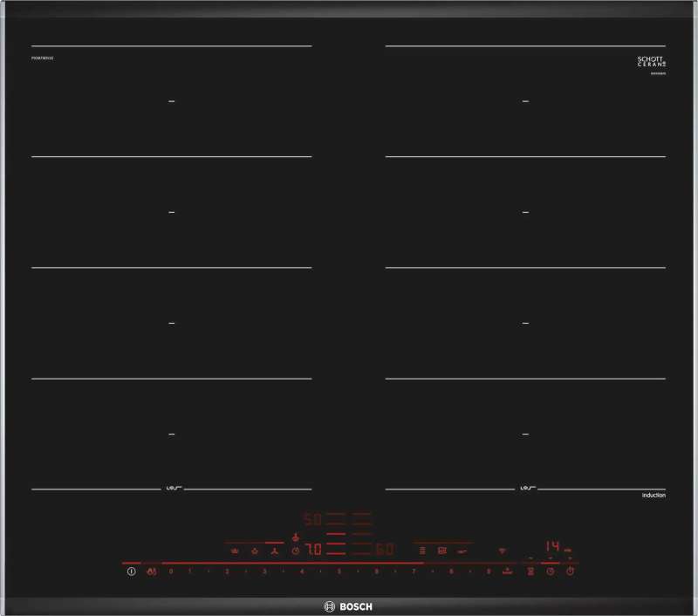Select the small clock icon beside 7.0
Image resolution: width=698 pixels, height=616 pixels.
click(295, 551)
